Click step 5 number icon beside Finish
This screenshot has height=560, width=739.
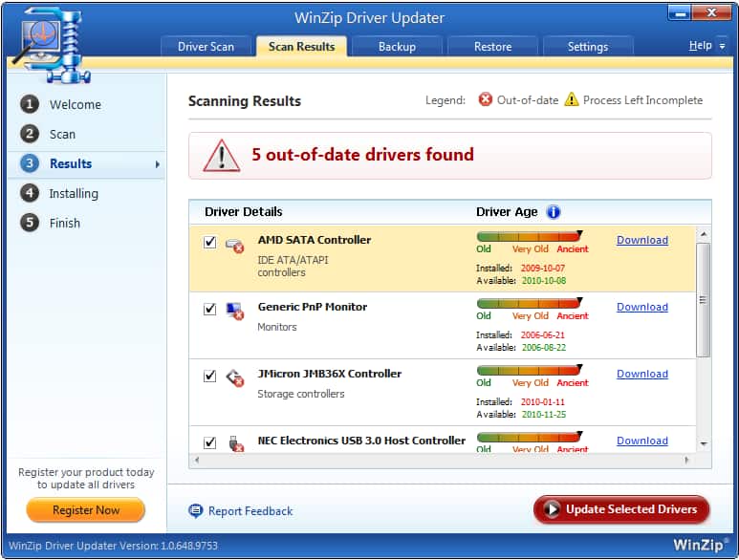point(30,223)
